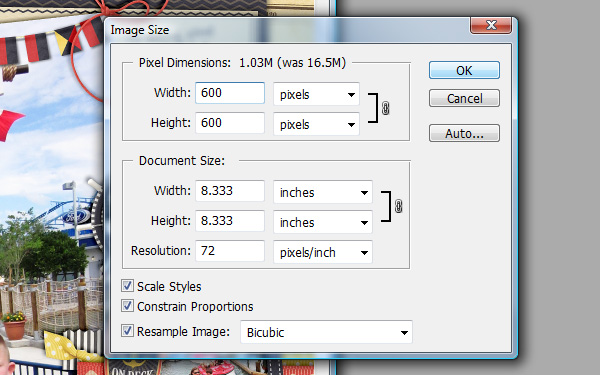Cancel the Image Size dialog
Image resolution: width=600 pixels, height=375 pixels.
pos(464,98)
